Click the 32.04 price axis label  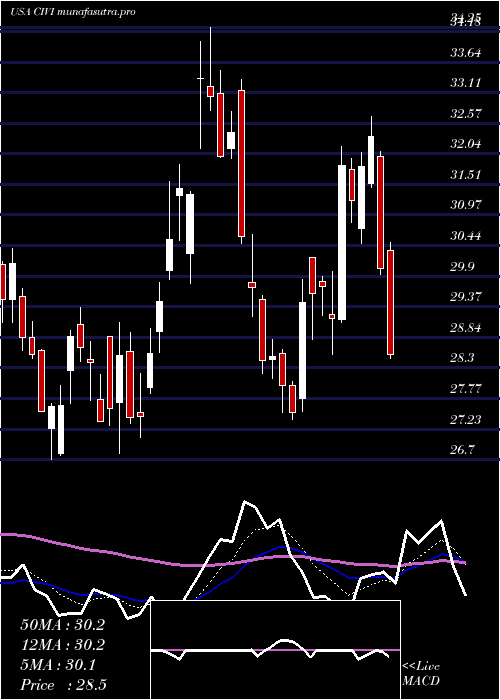(466, 144)
